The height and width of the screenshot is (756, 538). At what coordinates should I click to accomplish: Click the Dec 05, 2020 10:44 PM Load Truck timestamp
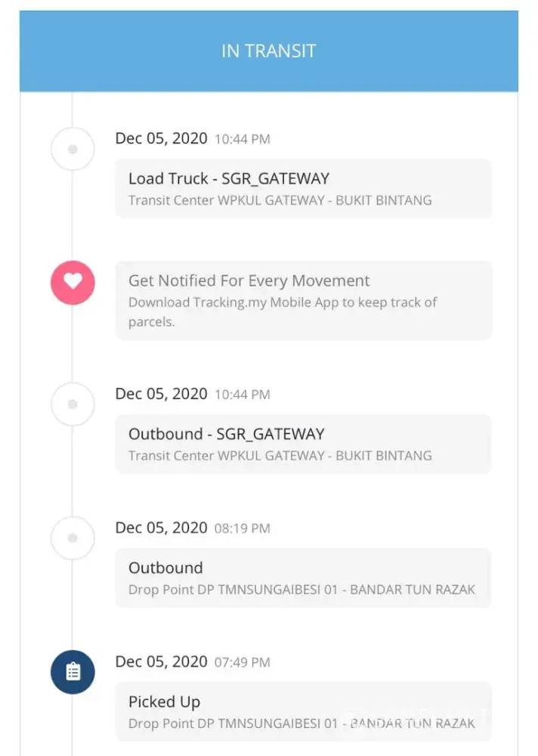192,138
